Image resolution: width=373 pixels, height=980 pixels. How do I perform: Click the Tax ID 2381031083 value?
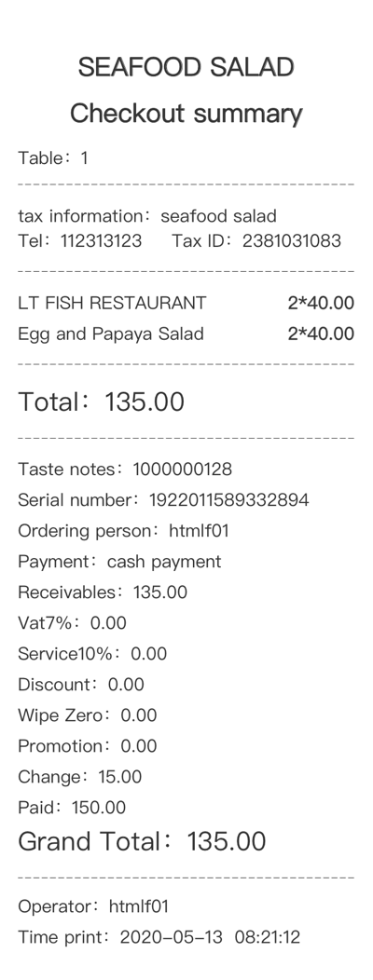click(256, 240)
